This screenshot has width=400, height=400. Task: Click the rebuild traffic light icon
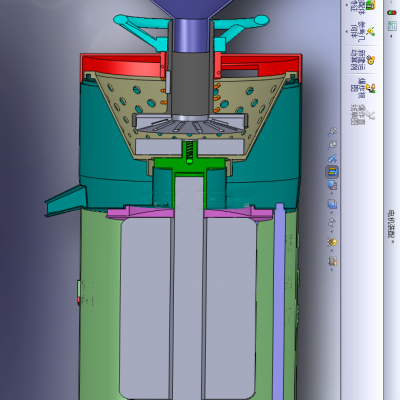[391, 12]
